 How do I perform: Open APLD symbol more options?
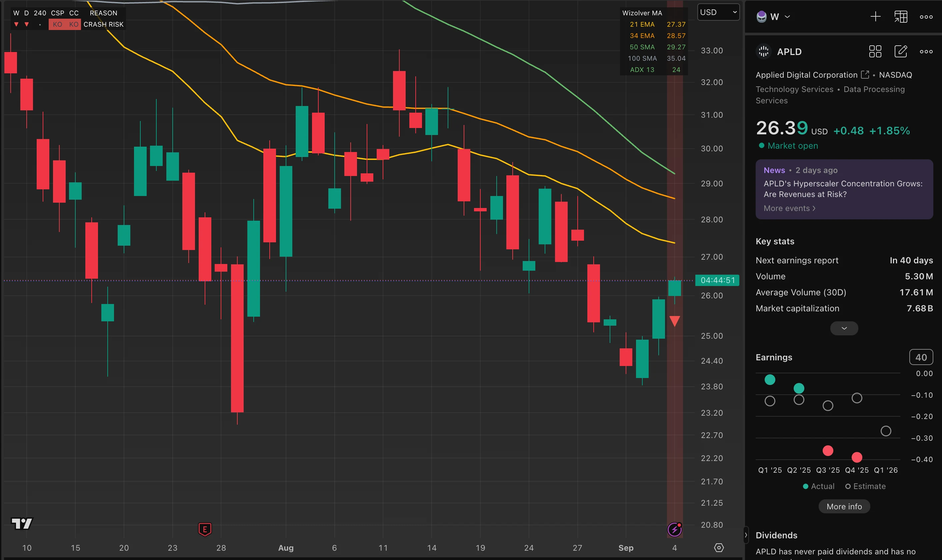[926, 51]
